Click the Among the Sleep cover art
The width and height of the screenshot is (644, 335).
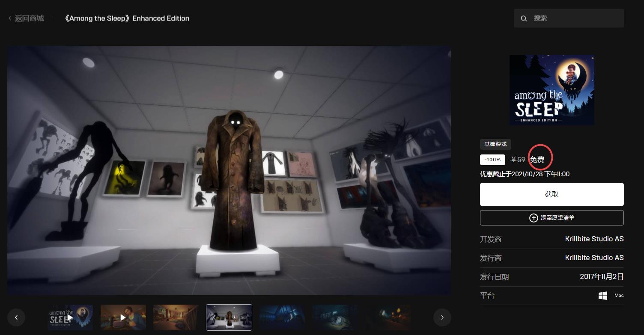pos(552,90)
